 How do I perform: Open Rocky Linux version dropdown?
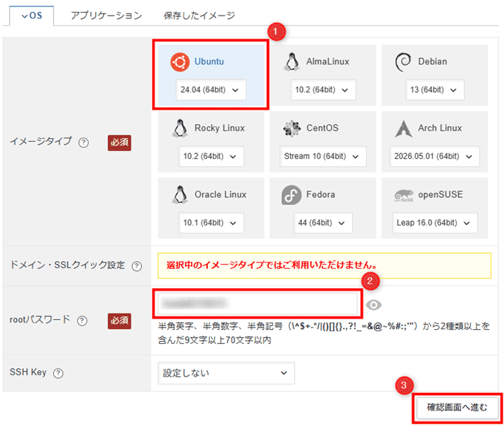tap(211, 157)
